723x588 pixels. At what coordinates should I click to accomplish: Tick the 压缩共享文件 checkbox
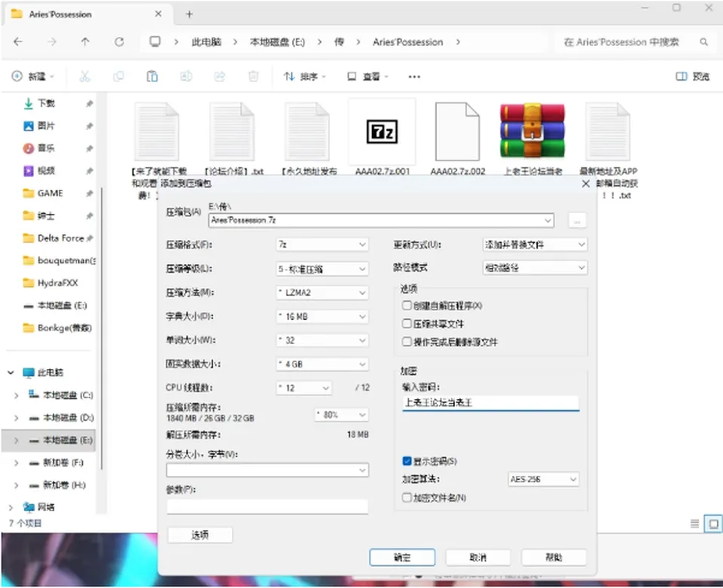pos(407,324)
